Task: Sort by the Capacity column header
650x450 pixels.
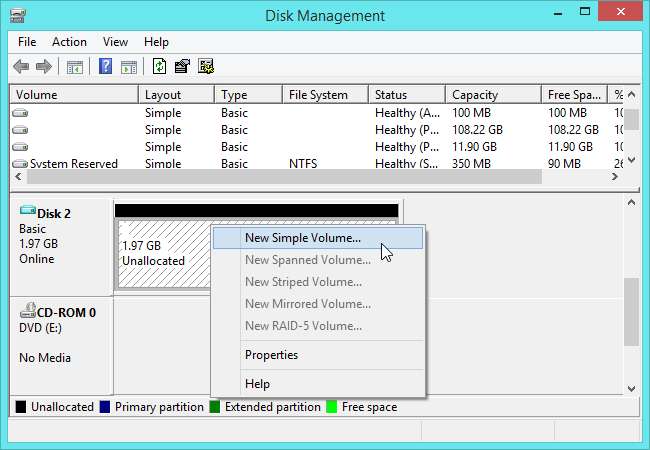Action: click(x=493, y=95)
